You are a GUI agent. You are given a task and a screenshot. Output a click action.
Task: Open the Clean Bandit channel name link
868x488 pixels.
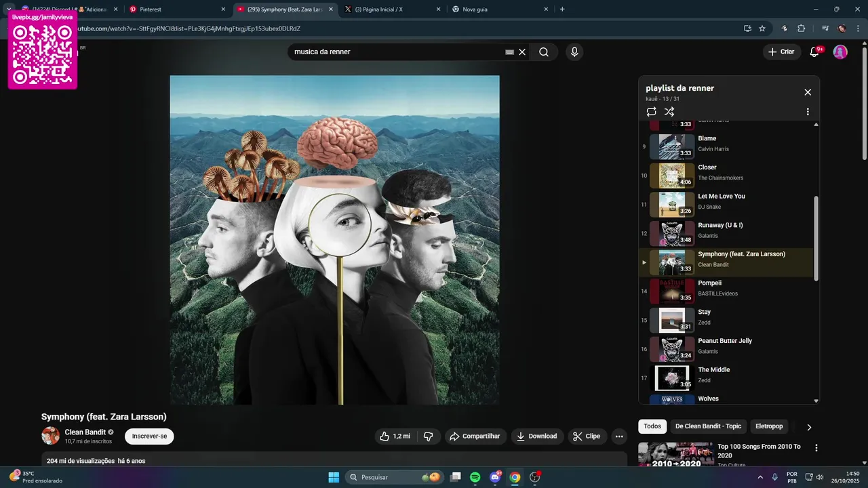point(85,432)
